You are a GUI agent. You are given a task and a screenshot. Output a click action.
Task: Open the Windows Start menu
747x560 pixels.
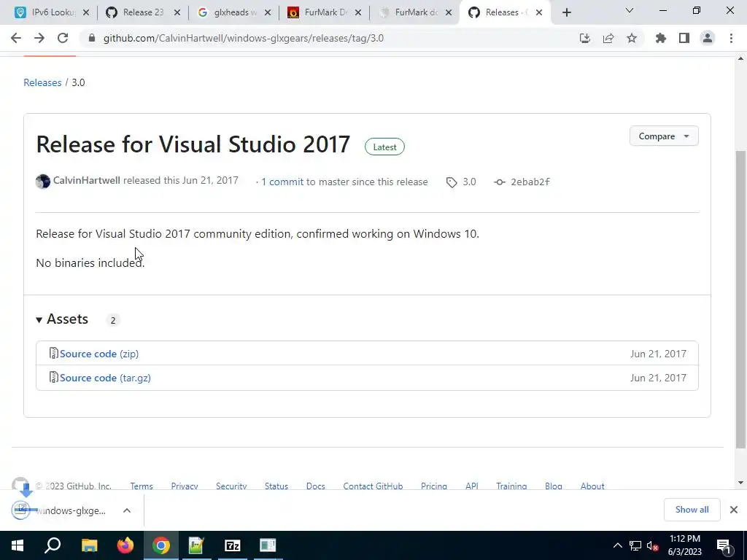18,545
